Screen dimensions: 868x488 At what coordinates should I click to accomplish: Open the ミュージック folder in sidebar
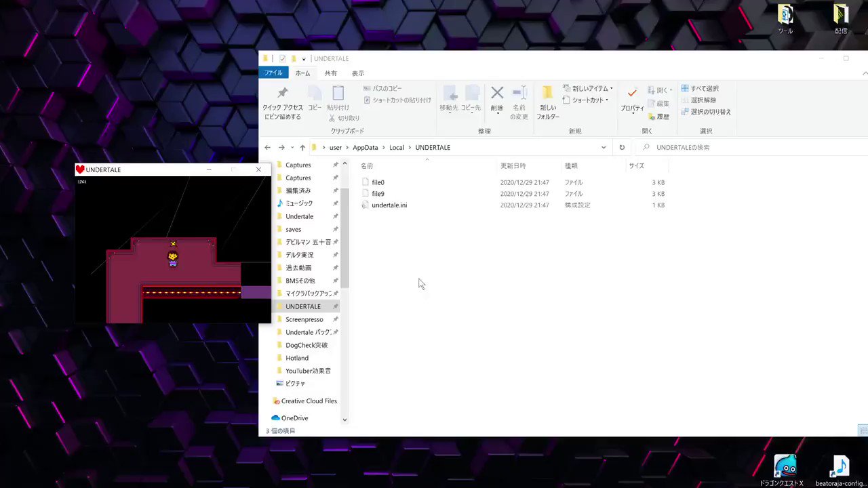299,203
